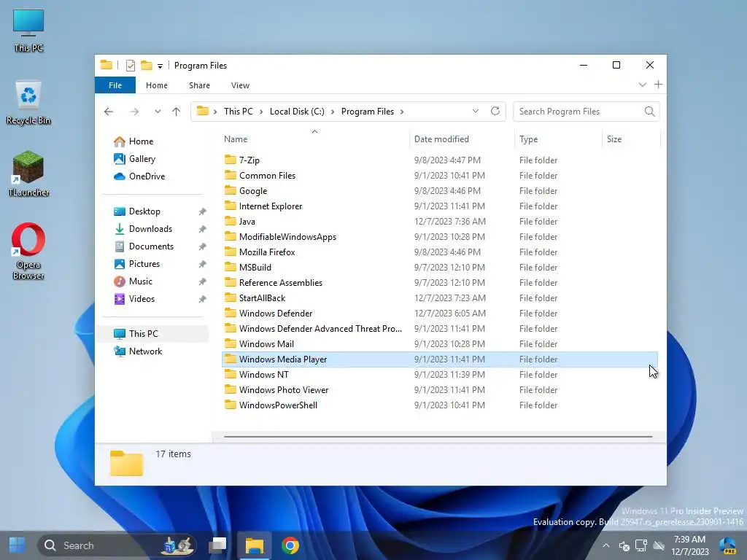The image size is (747, 560).
Task: Select the WindowsPowerShell folder icon
Action: [230, 405]
